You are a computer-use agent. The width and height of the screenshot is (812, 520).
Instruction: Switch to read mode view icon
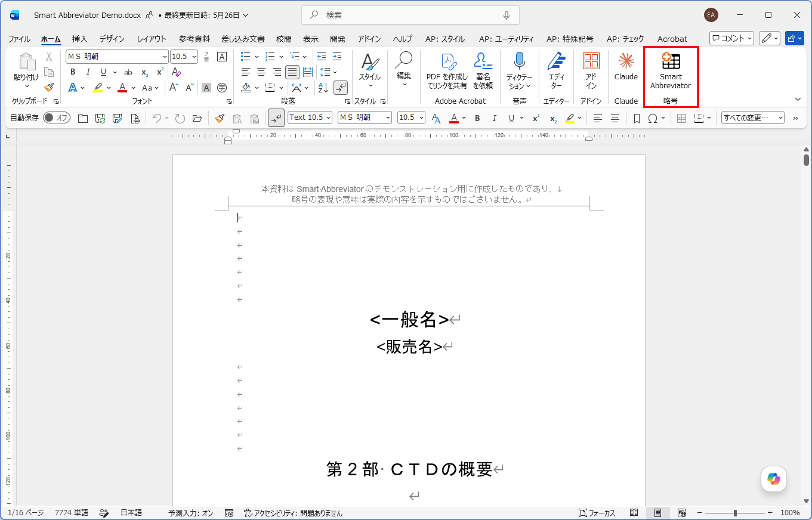click(633, 513)
